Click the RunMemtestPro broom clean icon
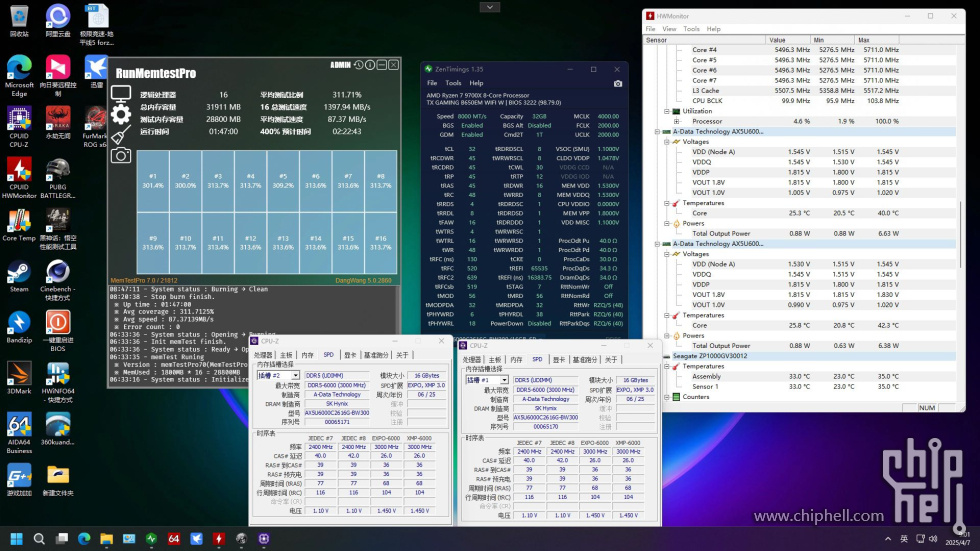 (x=121, y=134)
